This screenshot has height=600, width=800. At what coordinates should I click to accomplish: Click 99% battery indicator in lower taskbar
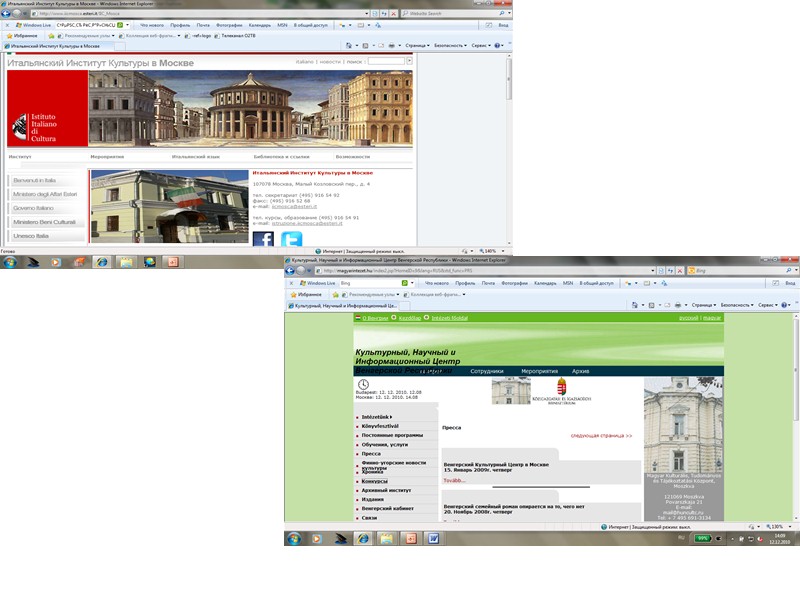[703, 538]
